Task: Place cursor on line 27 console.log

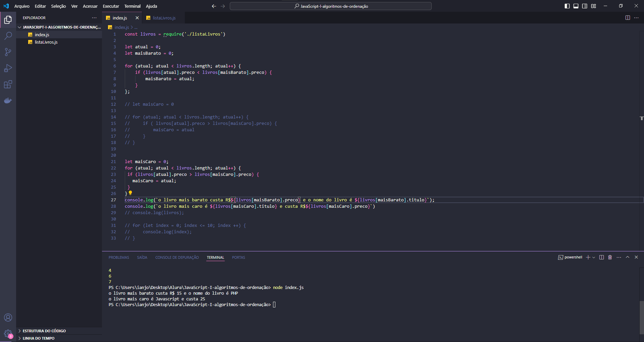Action: pyautogui.click(x=139, y=200)
